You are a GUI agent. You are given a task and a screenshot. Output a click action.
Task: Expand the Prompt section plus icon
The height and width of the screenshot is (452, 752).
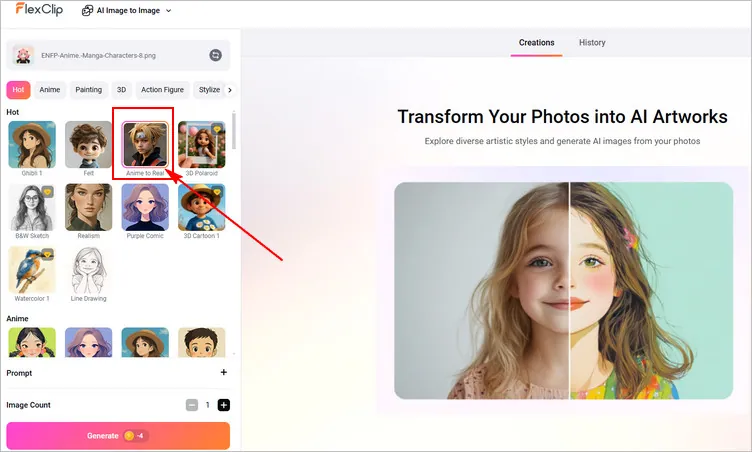[x=223, y=372]
